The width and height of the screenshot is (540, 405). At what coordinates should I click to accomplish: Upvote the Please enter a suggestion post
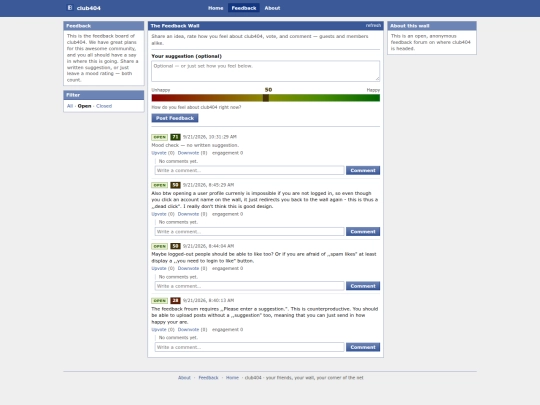(x=159, y=330)
